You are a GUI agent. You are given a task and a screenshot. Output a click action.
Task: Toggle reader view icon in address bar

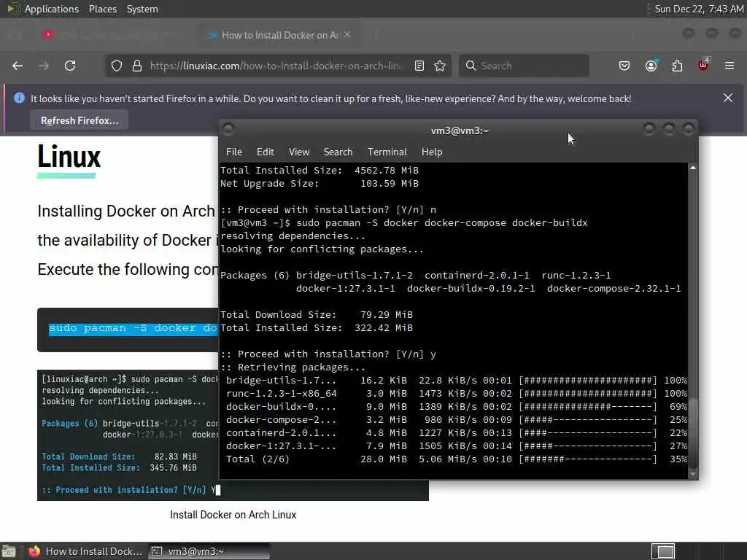(419, 66)
